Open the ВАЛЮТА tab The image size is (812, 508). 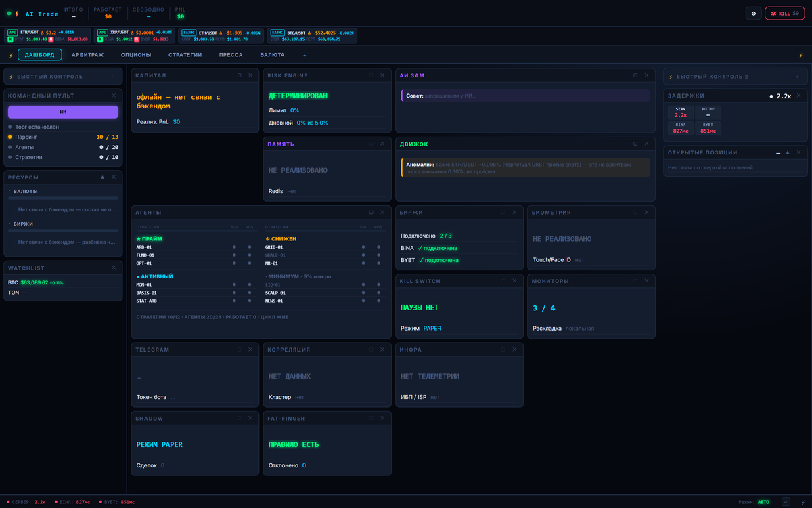coord(272,55)
